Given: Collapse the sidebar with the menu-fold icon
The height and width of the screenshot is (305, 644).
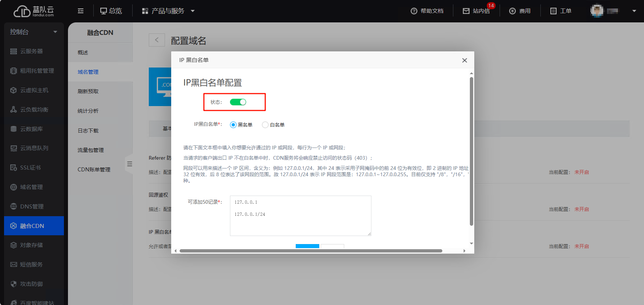Looking at the screenshot, I should coord(81,11).
